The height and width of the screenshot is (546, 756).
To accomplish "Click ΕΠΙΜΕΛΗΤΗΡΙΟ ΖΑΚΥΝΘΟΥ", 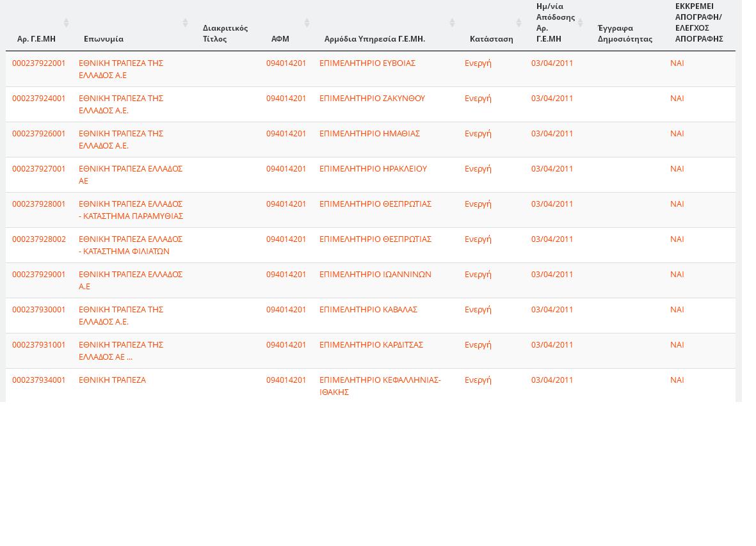I will point(372,99).
